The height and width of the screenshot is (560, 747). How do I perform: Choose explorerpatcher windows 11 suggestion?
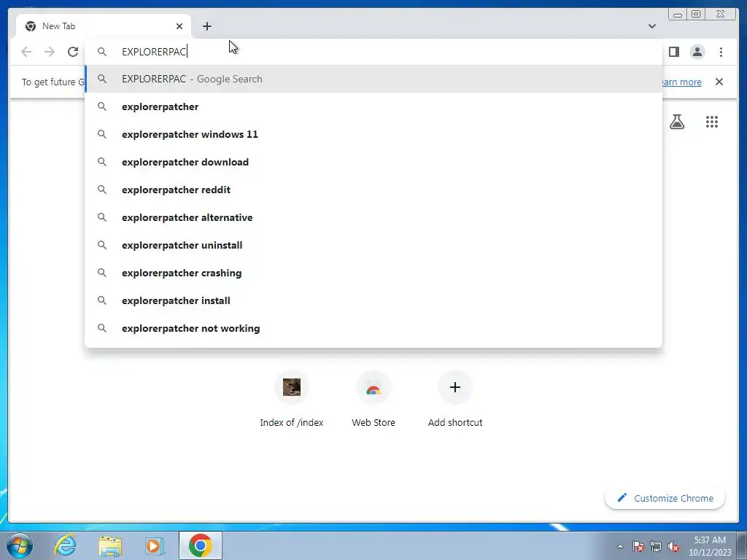pos(373,134)
